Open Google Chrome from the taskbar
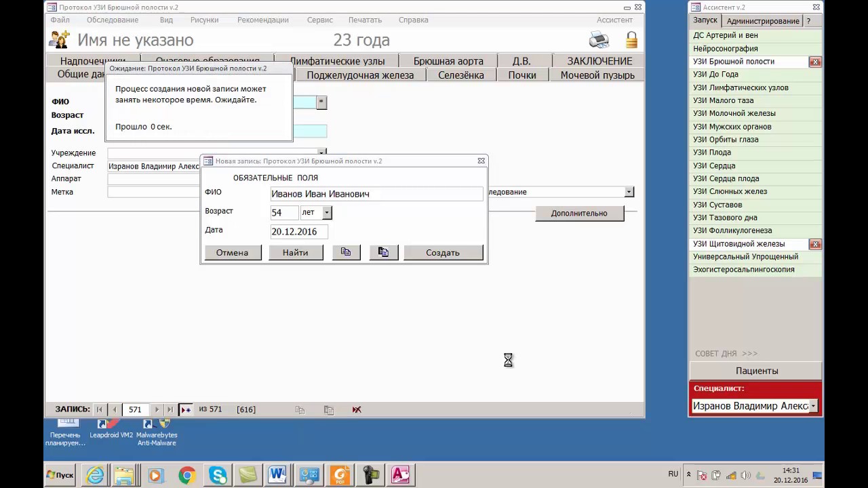 [x=187, y=475]
